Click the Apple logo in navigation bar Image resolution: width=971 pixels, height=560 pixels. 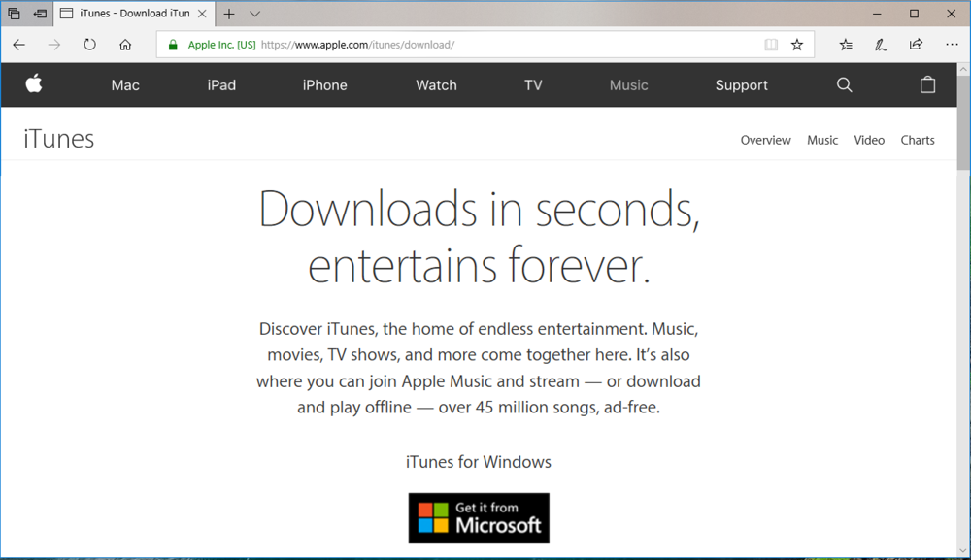(34, 84)
